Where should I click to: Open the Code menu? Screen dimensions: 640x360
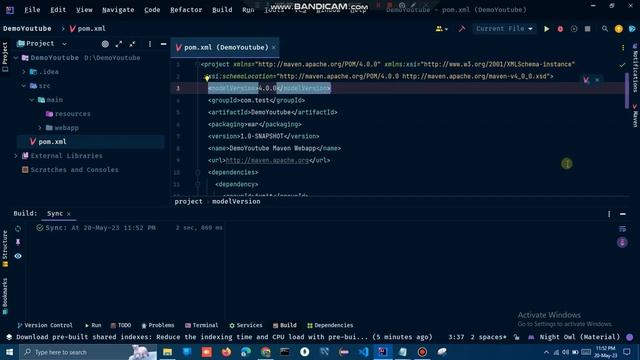coord(152,9)
